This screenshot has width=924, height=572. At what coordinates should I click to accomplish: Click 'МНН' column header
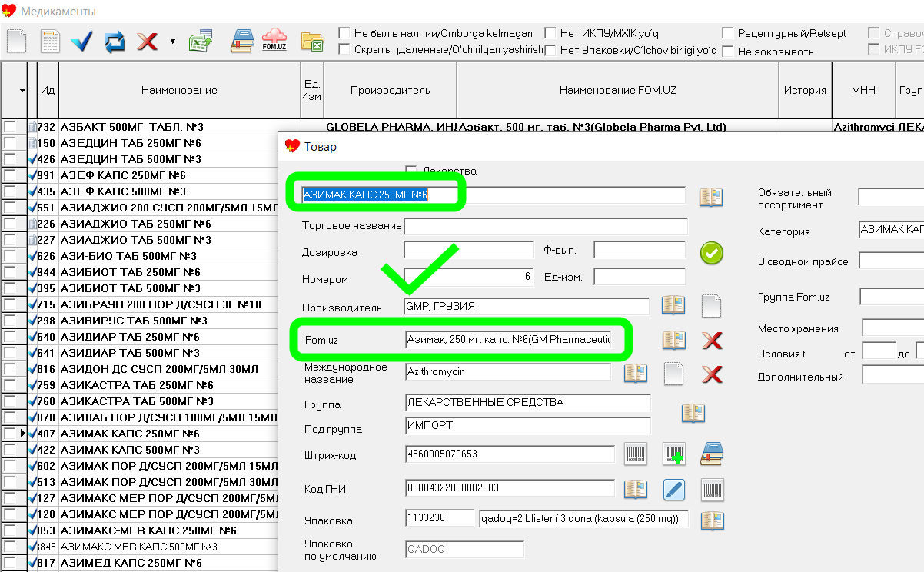tap(863, 91)
